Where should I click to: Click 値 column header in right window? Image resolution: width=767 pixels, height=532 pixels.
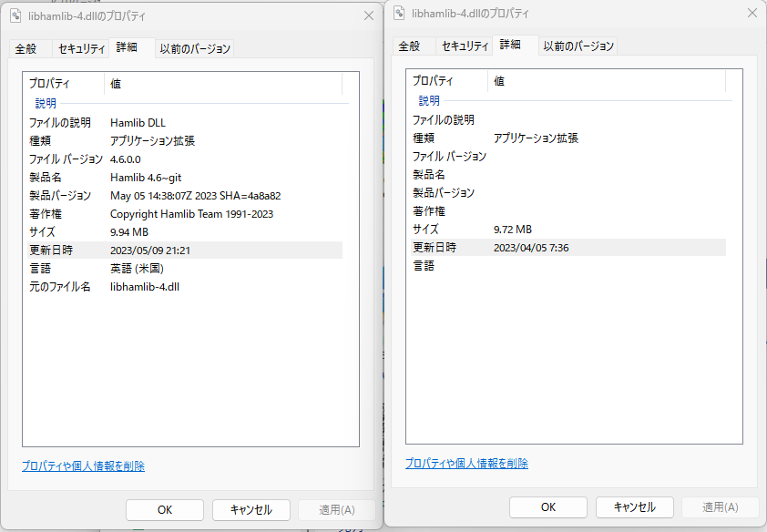pyautogui.click(x=607, y=81)
